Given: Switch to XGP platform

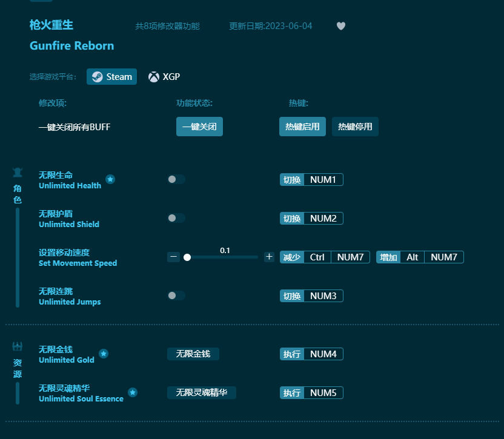Looking at the screenshot, I should [x=164, y=77].
